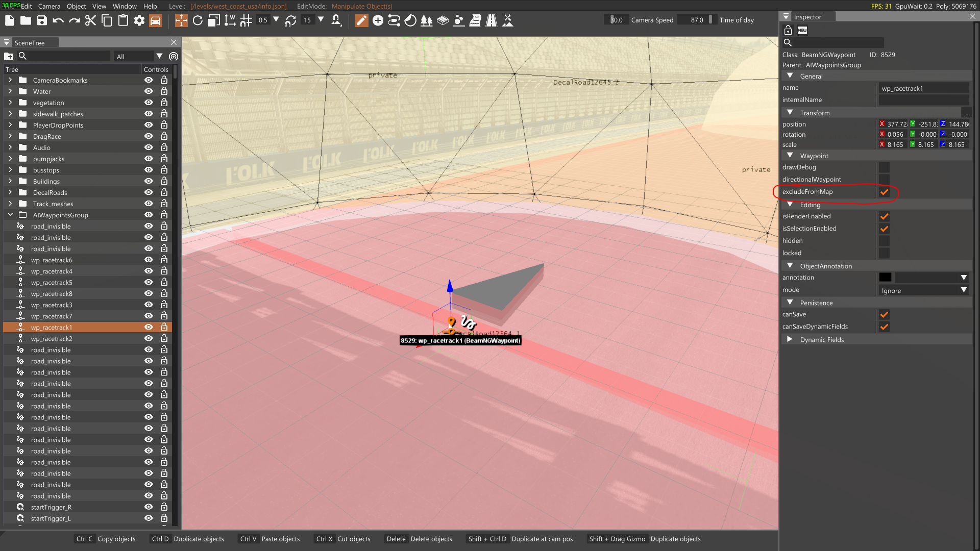Image resolution: width=980 pixels, height=551 pixels.
Task: Enable the drawDebug checkbox
Action: (x=884, y=167)
